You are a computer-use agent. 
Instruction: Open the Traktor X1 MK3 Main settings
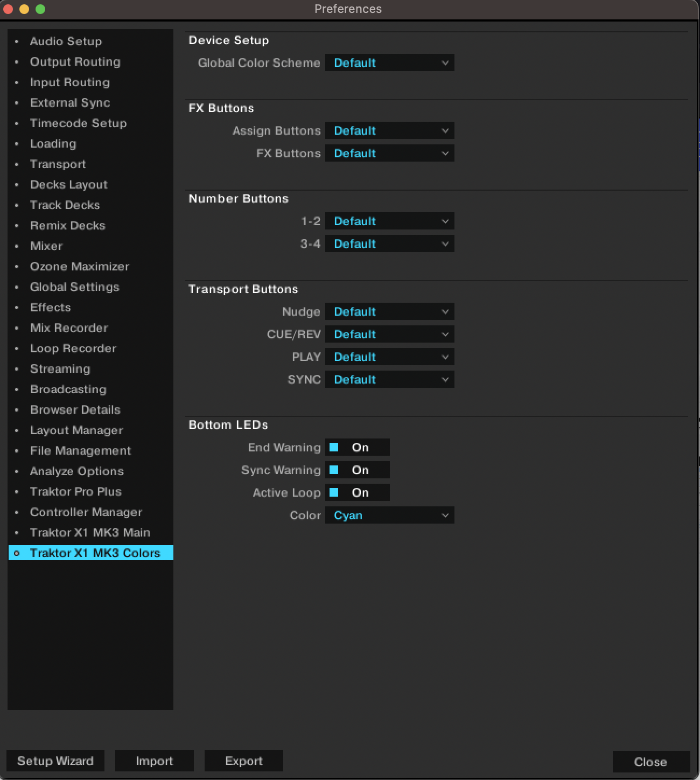click(x=90, y=532)
